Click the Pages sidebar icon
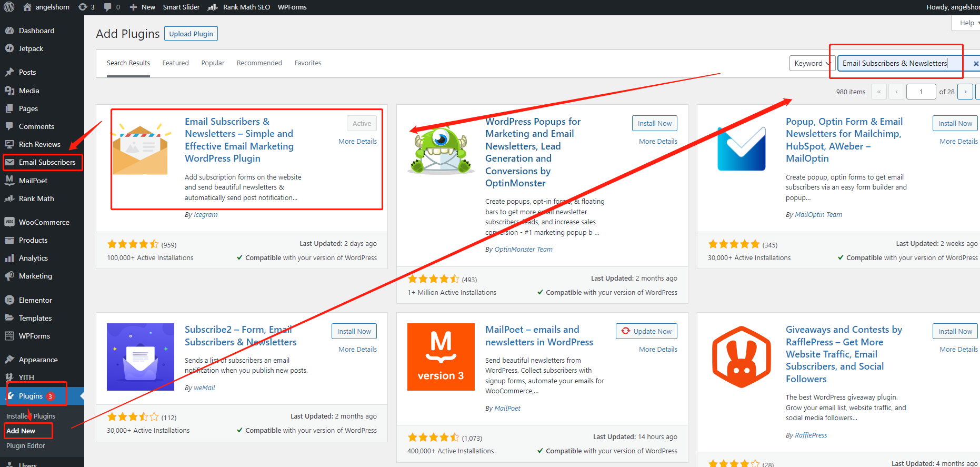 coord(9,108)
